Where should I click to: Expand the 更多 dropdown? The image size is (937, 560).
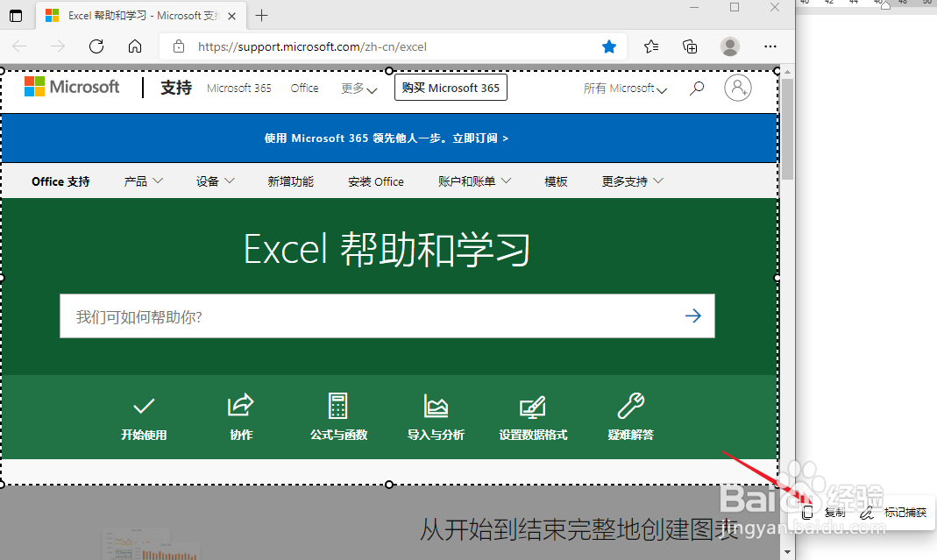(x=358, y=89)
